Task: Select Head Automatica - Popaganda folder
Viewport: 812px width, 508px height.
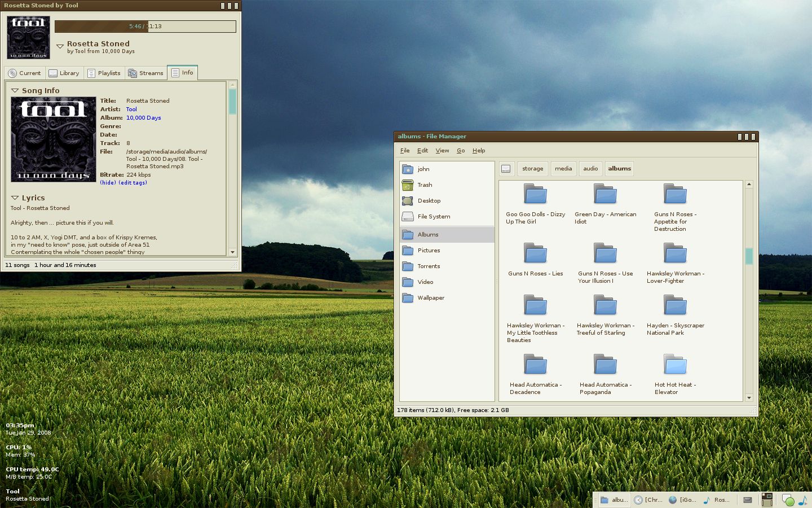Action: tap(605, 374)
